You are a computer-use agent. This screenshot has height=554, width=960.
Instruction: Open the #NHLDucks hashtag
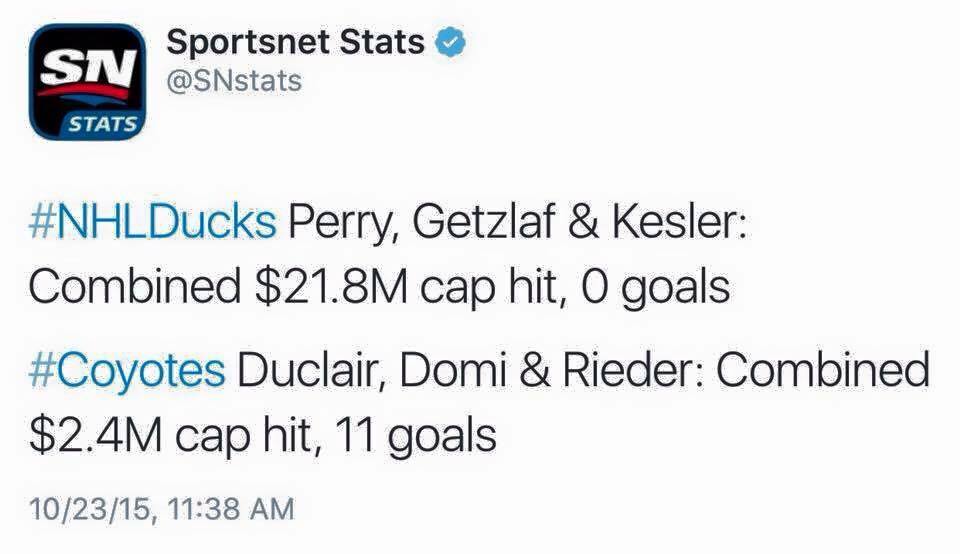click(152, 221)
